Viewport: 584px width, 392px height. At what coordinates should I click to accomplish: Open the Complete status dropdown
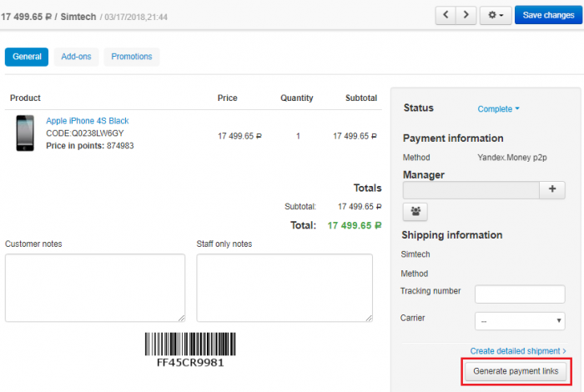click(x=498, y=109)
